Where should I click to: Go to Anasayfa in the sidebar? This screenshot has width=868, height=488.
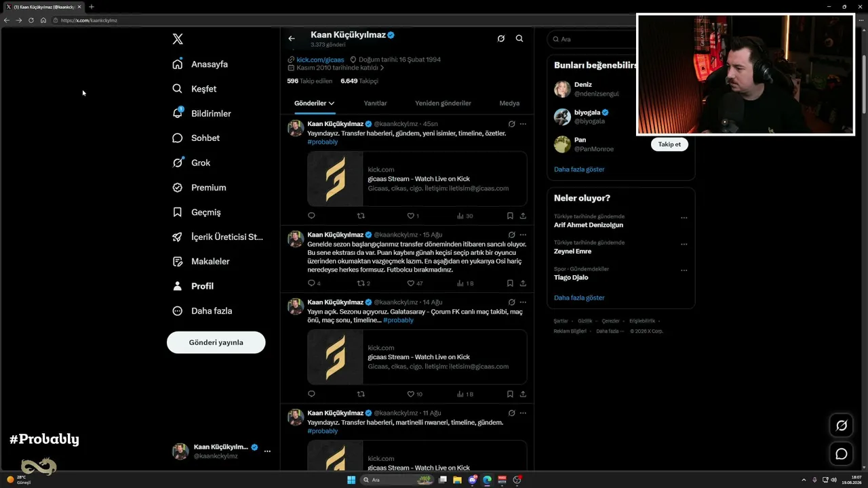click(x=200, y=64)
